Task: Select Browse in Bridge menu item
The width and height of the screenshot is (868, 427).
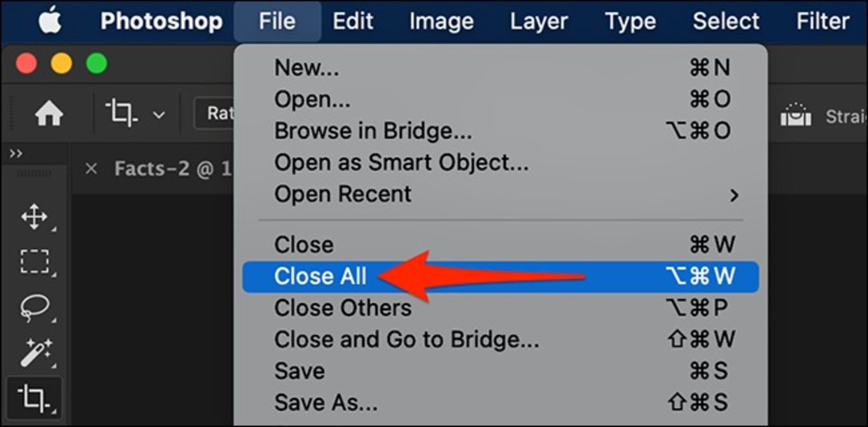Action: 500,131
